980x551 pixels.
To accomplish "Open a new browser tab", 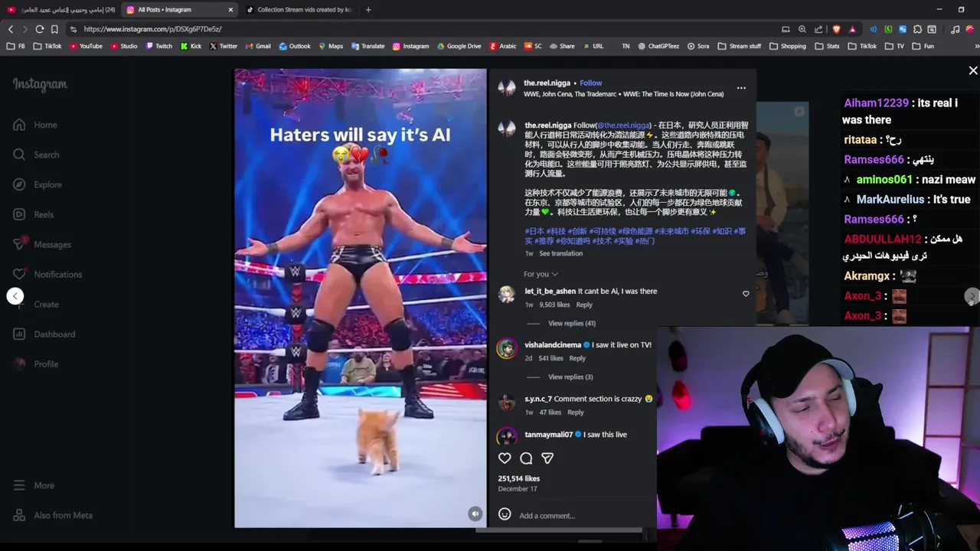I will pyautogui.click(x=368, y=10).
